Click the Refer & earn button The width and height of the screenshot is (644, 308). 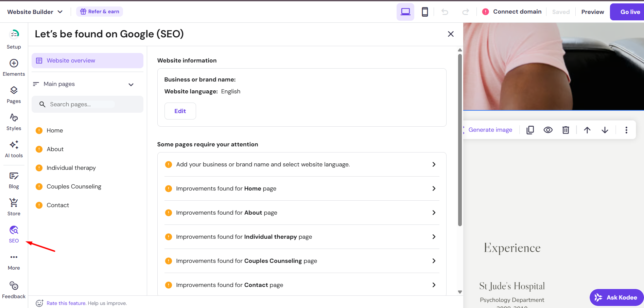point(100,12)
